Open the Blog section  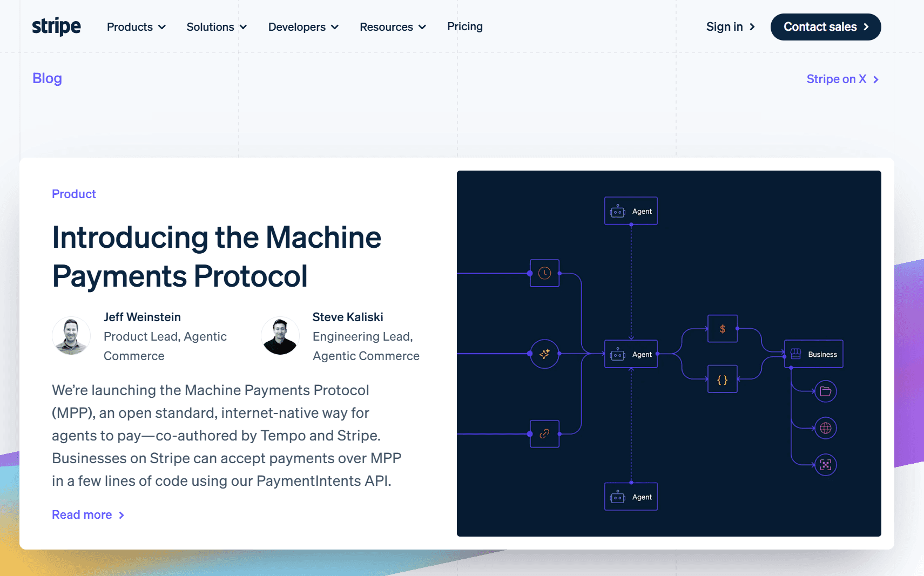(47, 78)
